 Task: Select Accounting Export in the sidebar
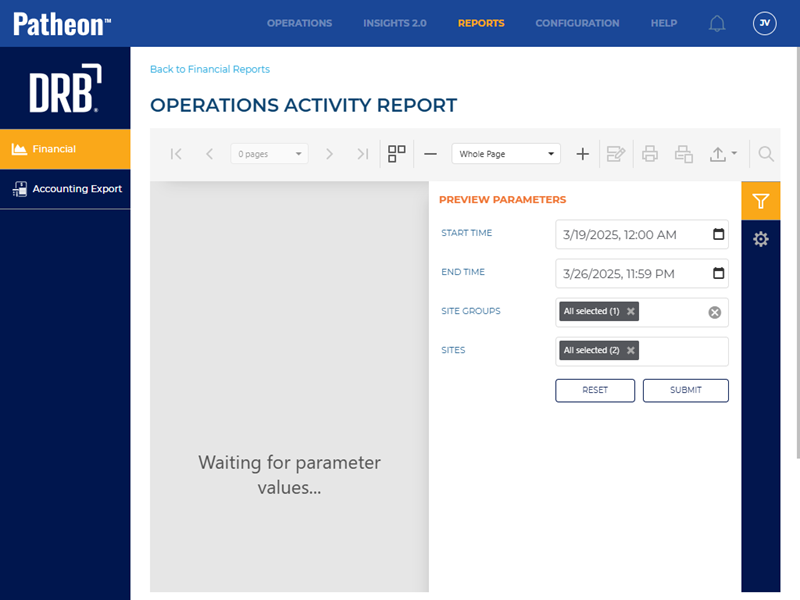pyautogui.click(x=66, y=189)
